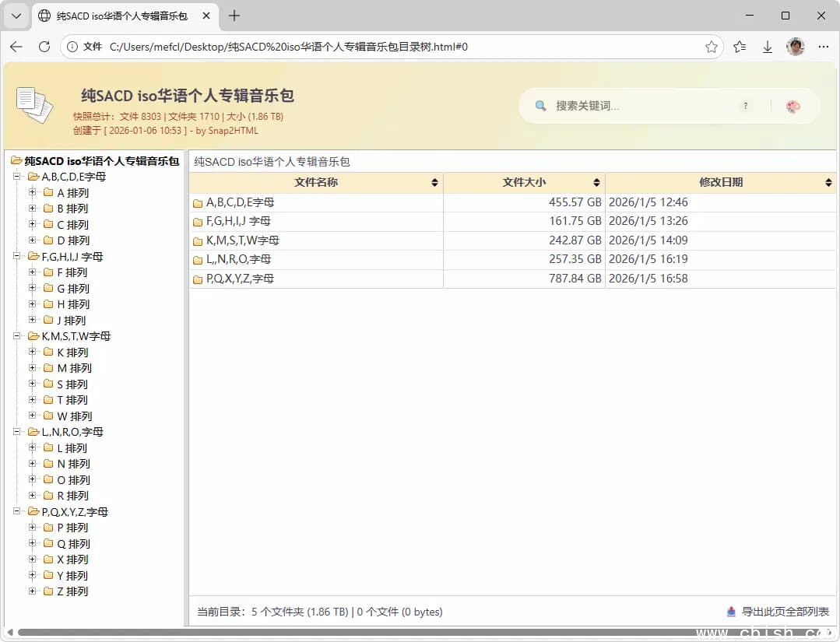
Task: Click the browser refresh icon
Action: click(44, 47)
